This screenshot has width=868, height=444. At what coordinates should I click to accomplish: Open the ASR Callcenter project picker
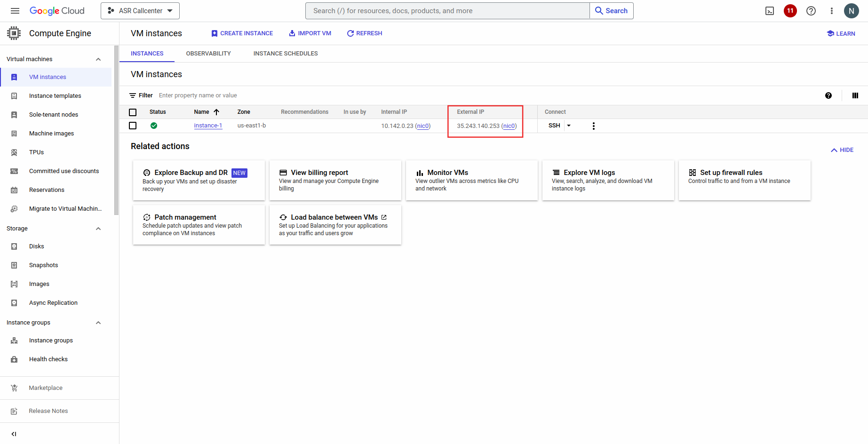point(140,11)
